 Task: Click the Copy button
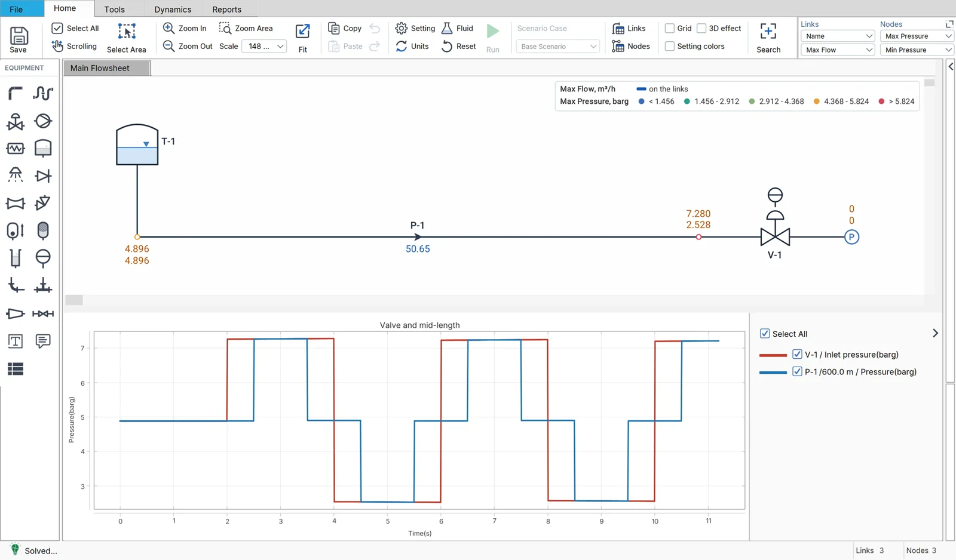coord(345,28)
